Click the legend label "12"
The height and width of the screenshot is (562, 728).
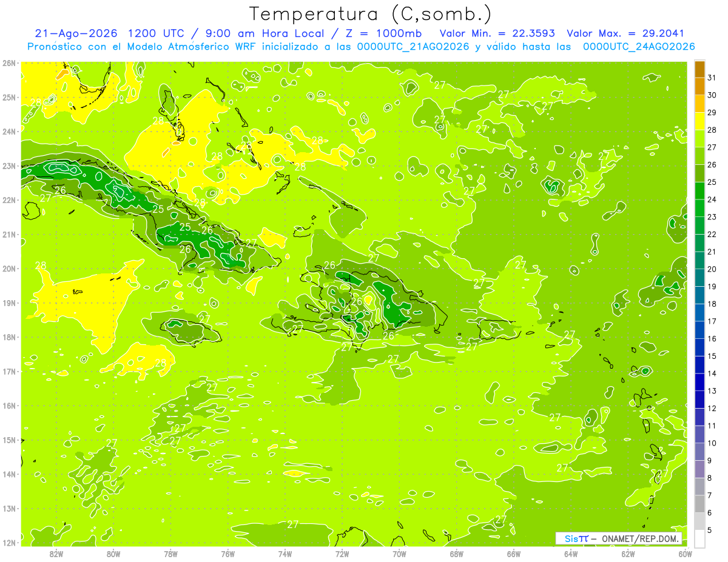(x=712, y=408)
